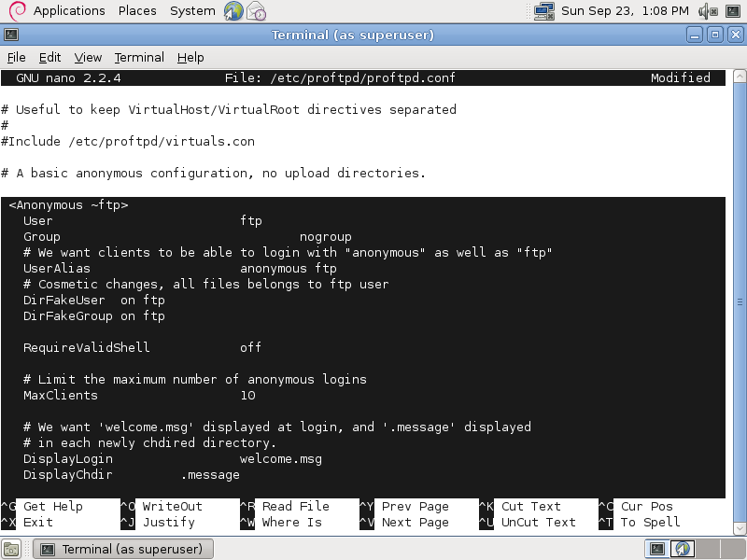This screenshot has width=747, height=560.
Task: Click the top-right terminal panel icon
Action: pyautogui.click(x=733, y=10)
